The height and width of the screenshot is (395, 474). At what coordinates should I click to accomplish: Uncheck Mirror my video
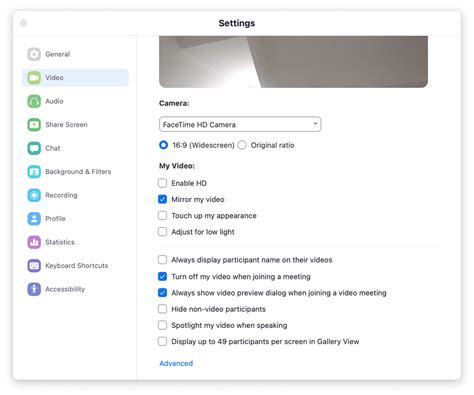coord(162,199)
